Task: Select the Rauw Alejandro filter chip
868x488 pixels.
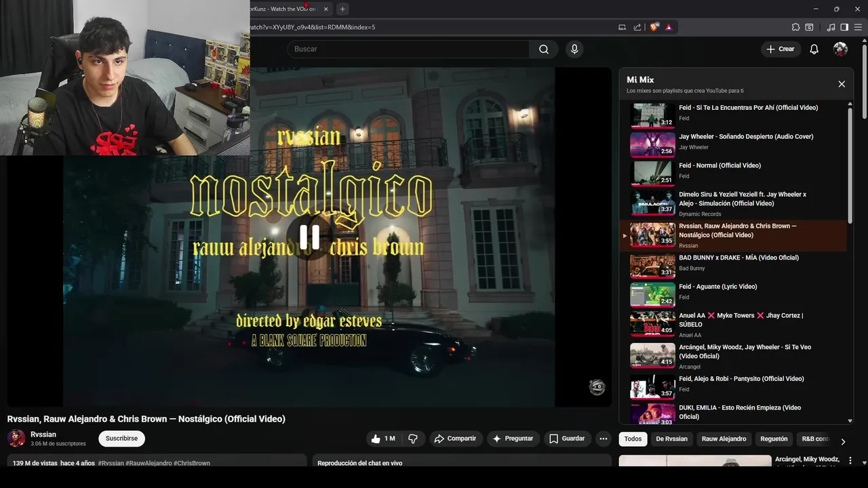Action: (x=724, y=439)
